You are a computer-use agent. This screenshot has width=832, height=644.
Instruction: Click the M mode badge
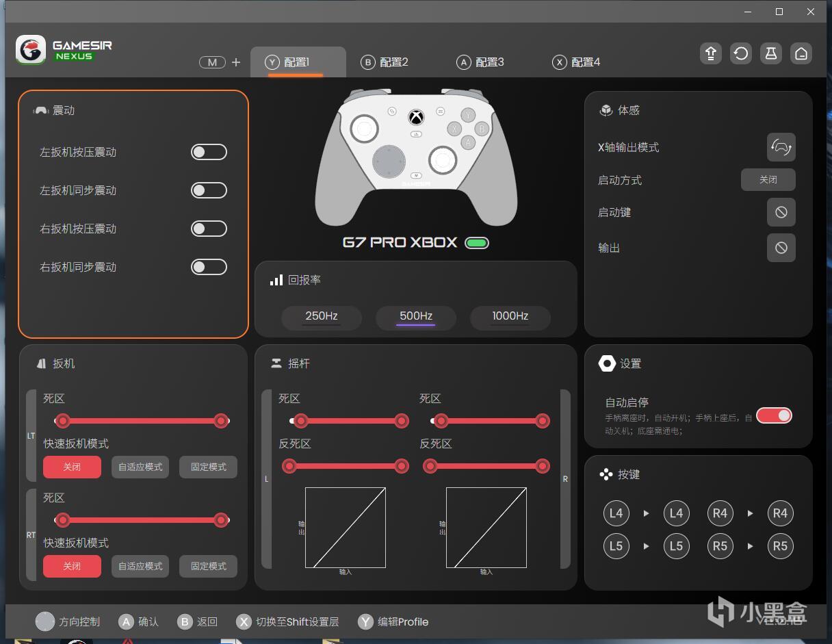[212, 62]
